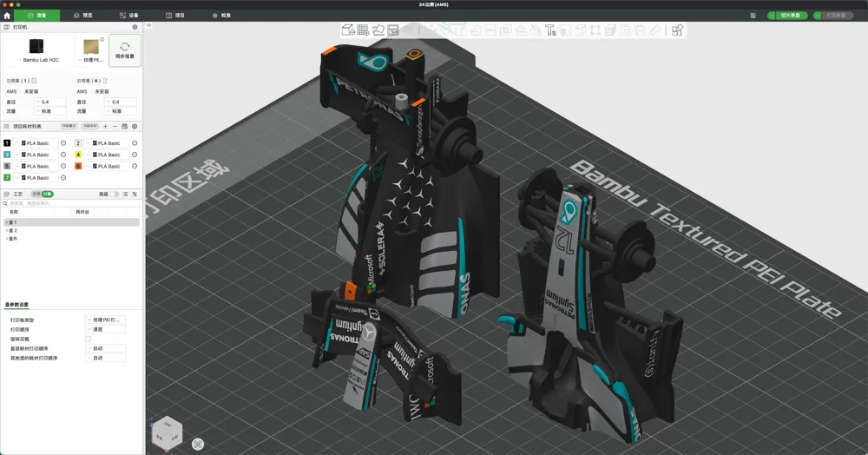Click the orange filament 6 color swatch
Image resolution: width=868 pixels, height=455 pixels.
point(78,166)
